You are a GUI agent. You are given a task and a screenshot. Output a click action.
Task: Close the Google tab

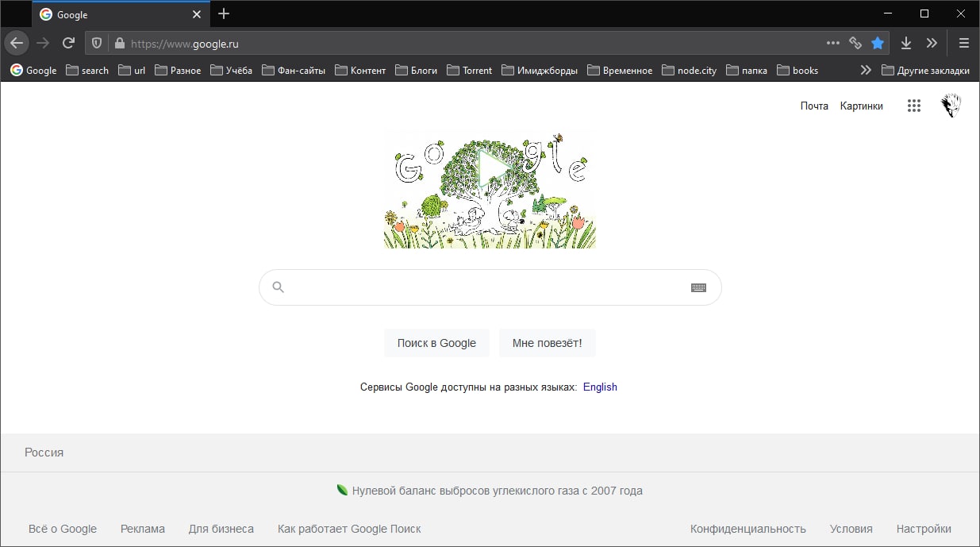(x=197, y=14)
